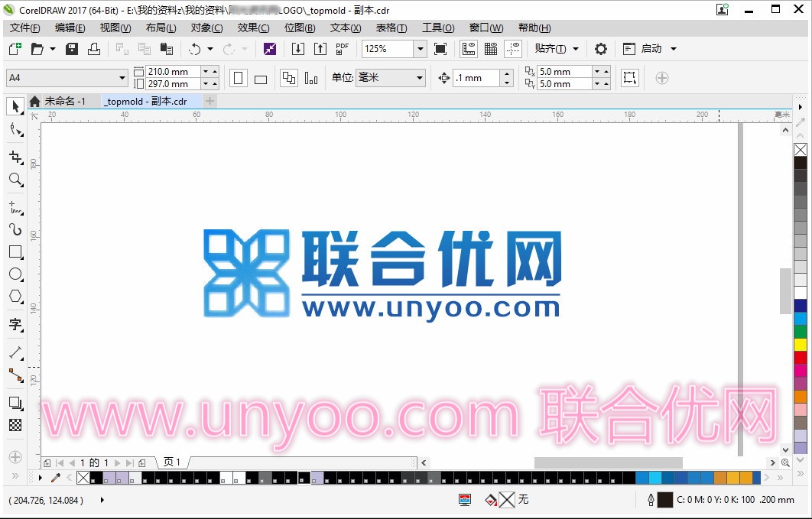The image size is (812, 519).
Task: Open the Options gear icon
Action: (x=601, y=49)
